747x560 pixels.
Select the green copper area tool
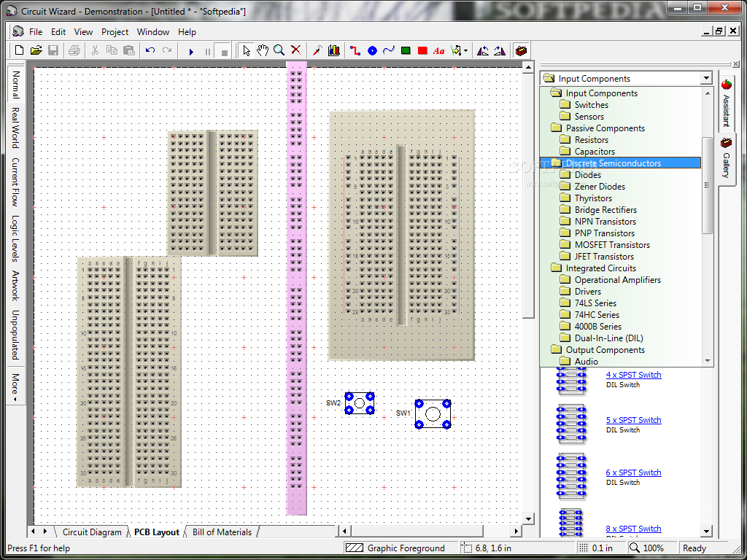[406, 50]
